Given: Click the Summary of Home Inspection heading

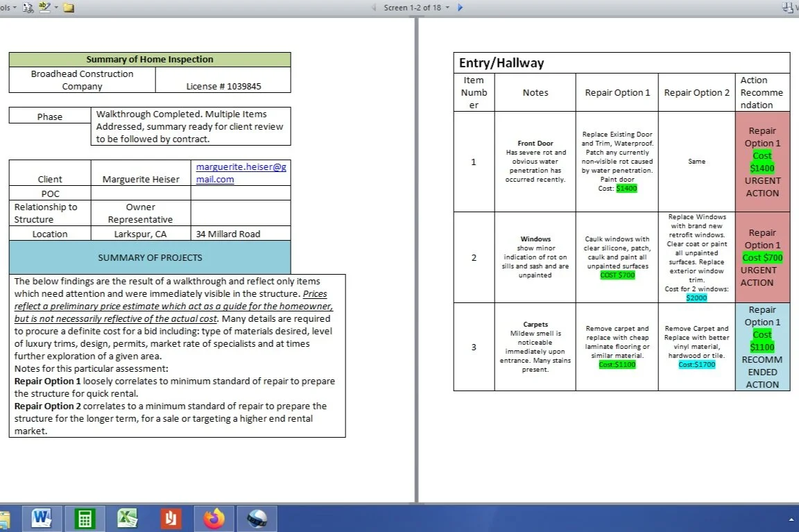Looking at the screenshot, I should pos(150,59).
